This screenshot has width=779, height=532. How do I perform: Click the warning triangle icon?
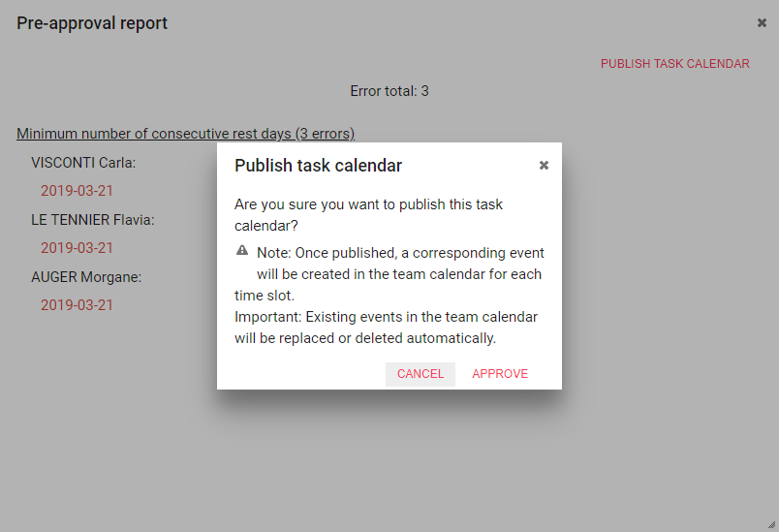(242, 250)
